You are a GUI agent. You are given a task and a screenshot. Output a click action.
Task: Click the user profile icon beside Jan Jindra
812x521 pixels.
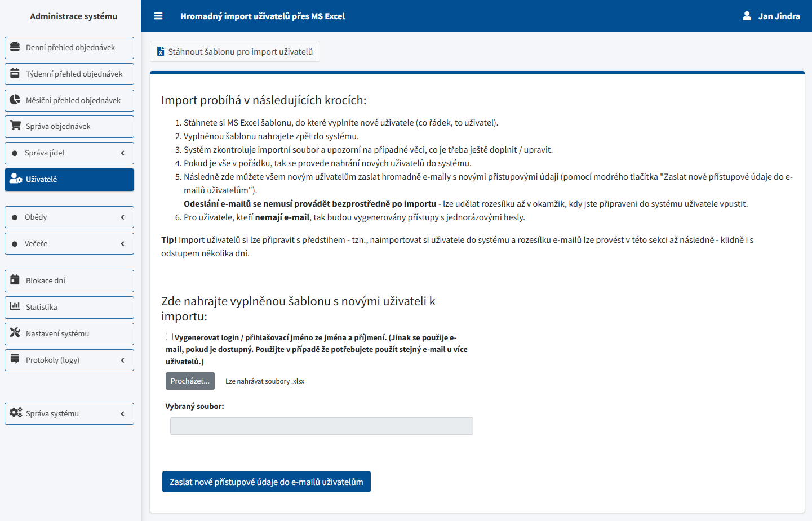(x=747, y=16)
